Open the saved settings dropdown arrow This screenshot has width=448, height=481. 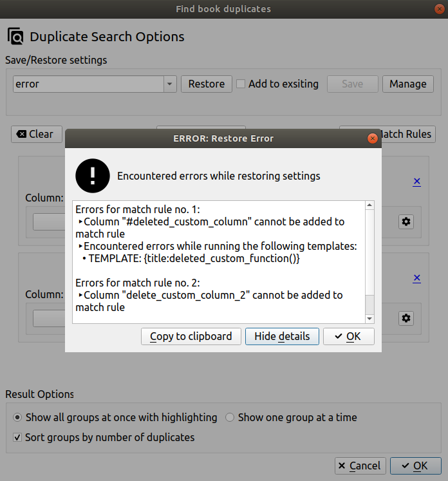(169, 84)
